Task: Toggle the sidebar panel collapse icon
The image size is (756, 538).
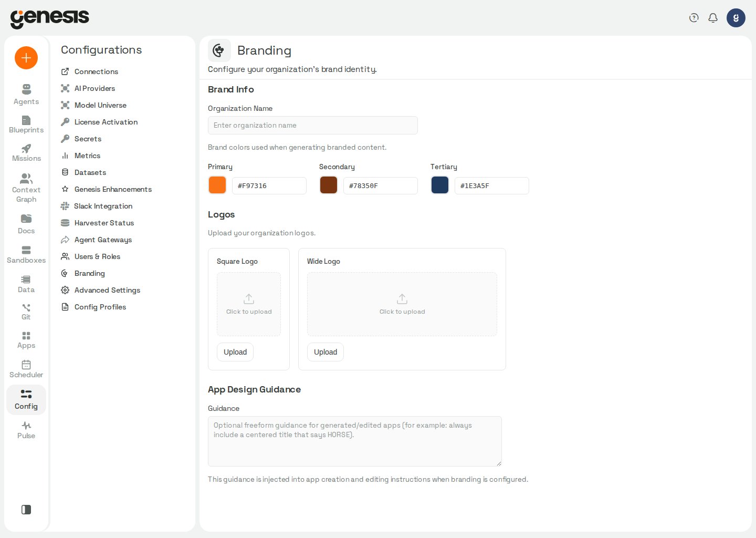Action: point(26,510)
